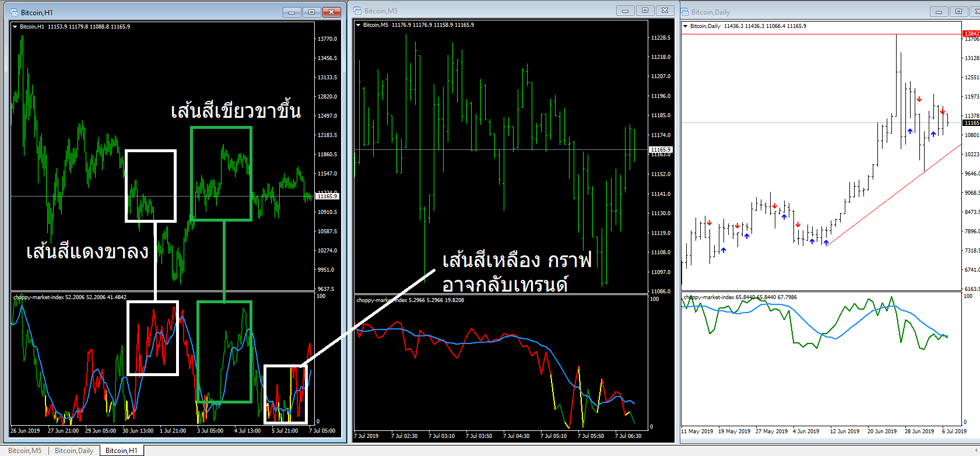Minimize the Bitcoin,H1 chart window

[x=291, y=12]
